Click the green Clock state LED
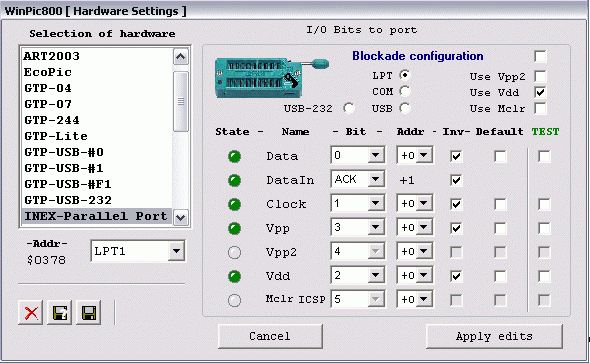 point(234,205)
